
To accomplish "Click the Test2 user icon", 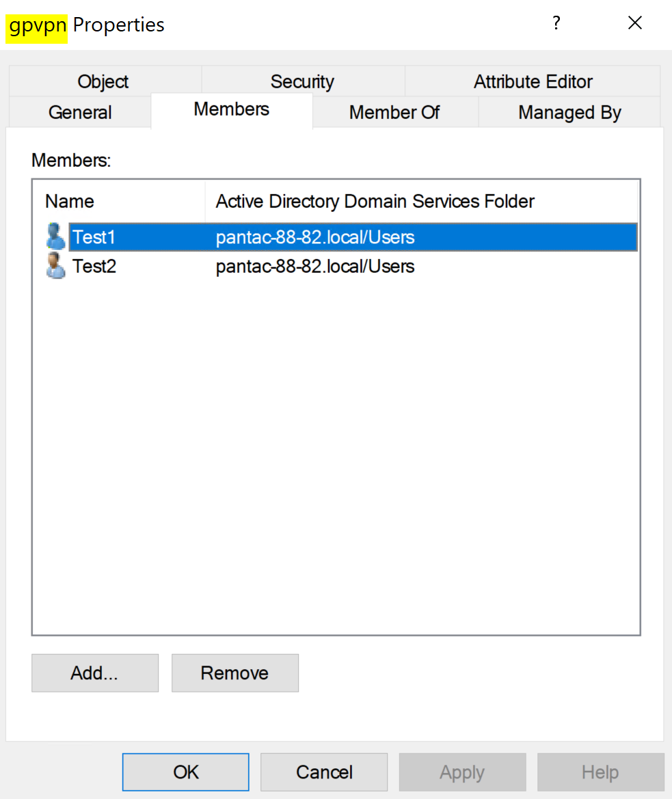I will click(x=55, y=265).
